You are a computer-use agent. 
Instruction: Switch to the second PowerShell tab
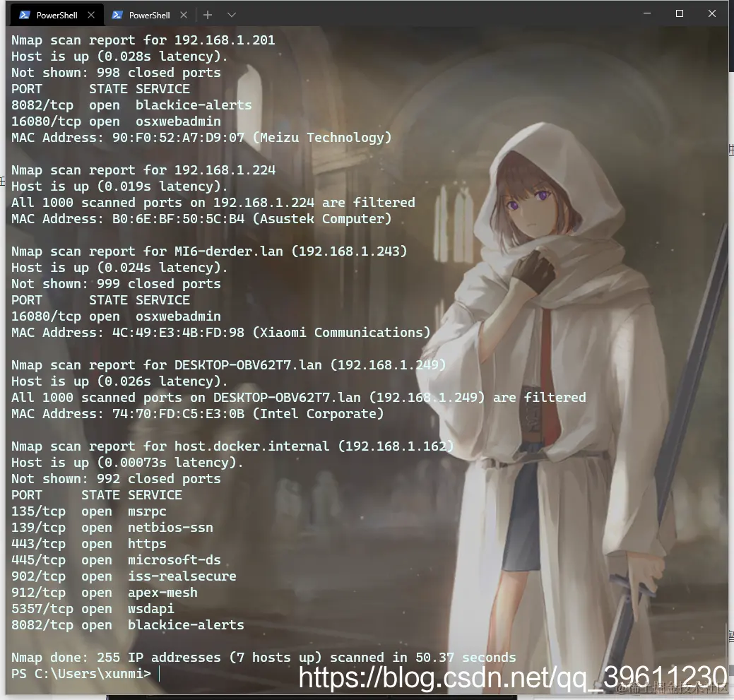tap(149, 15)
